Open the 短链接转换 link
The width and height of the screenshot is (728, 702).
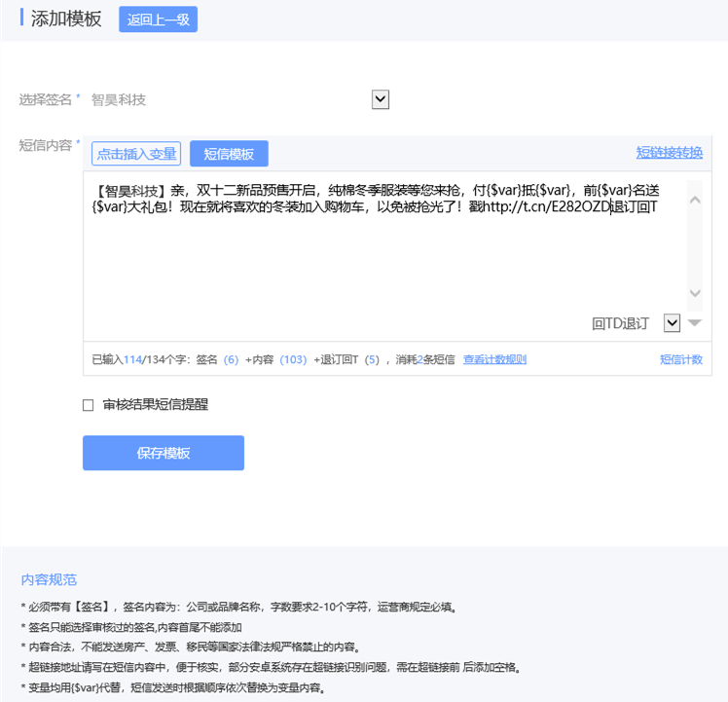click(669, 153)
